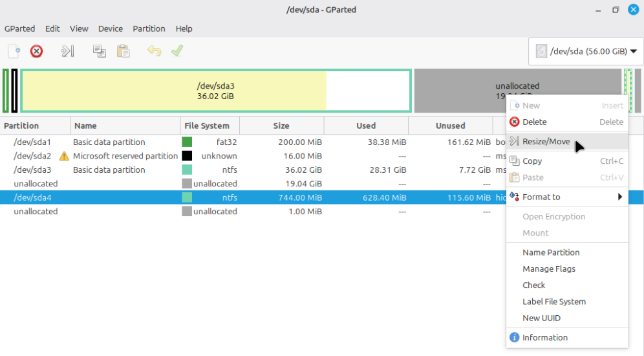Click the warning icon beside /dev/sda2
Image resolution: width=644 pixels, height=356 pixels.
(x=63, y=156)
